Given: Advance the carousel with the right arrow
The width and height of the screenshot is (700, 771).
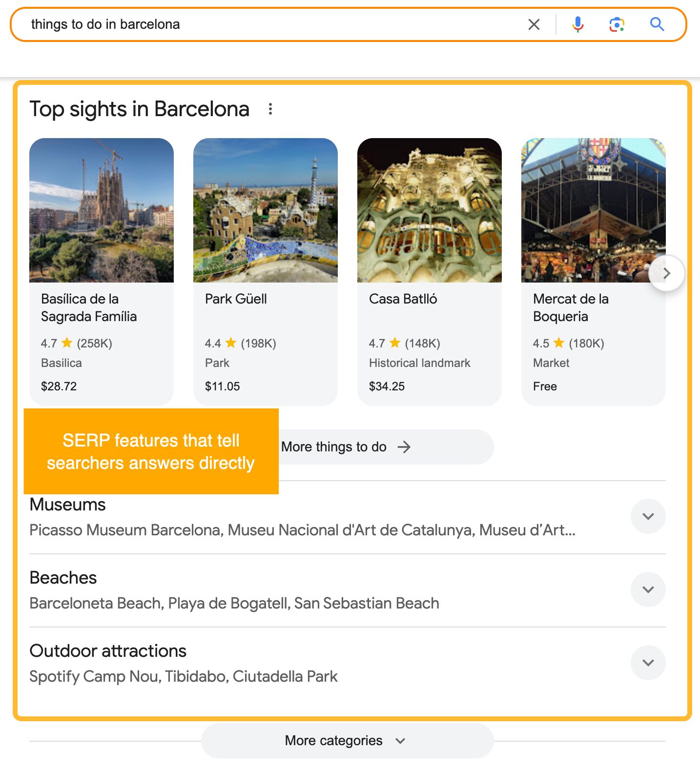Looking at the screenshot, I should (666, 273).
